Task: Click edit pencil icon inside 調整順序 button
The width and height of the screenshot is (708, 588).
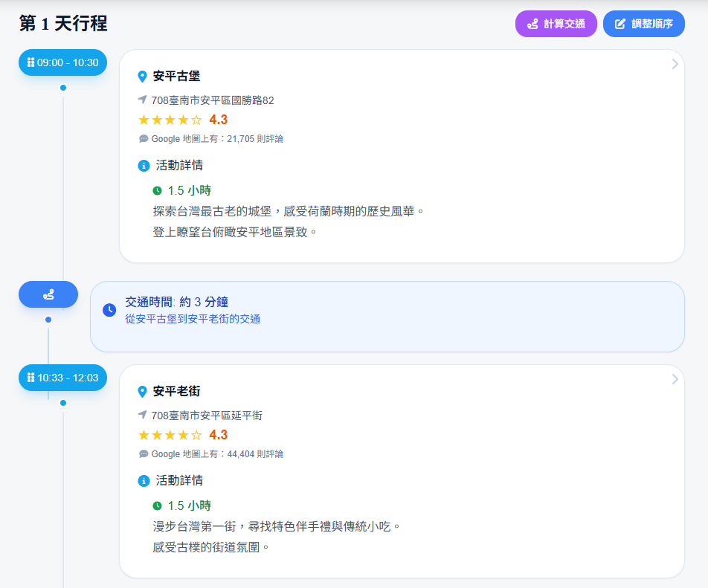Action: 620,24
